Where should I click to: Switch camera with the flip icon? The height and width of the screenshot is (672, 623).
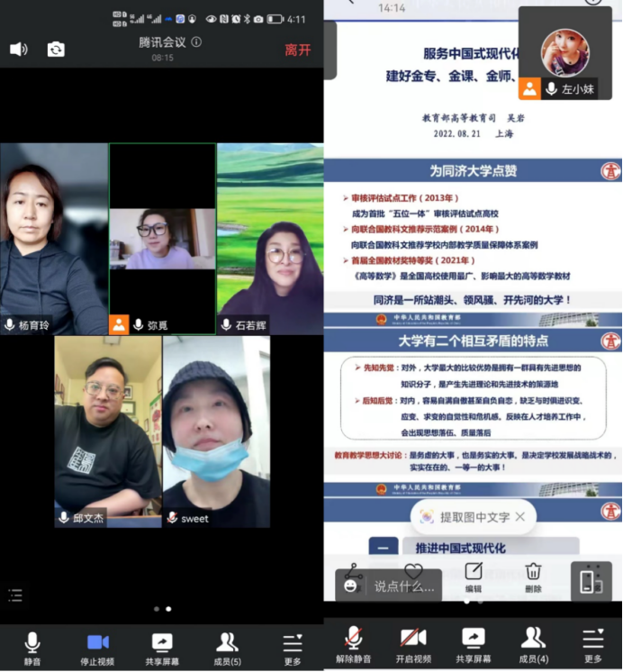click(x=56, y=50)
